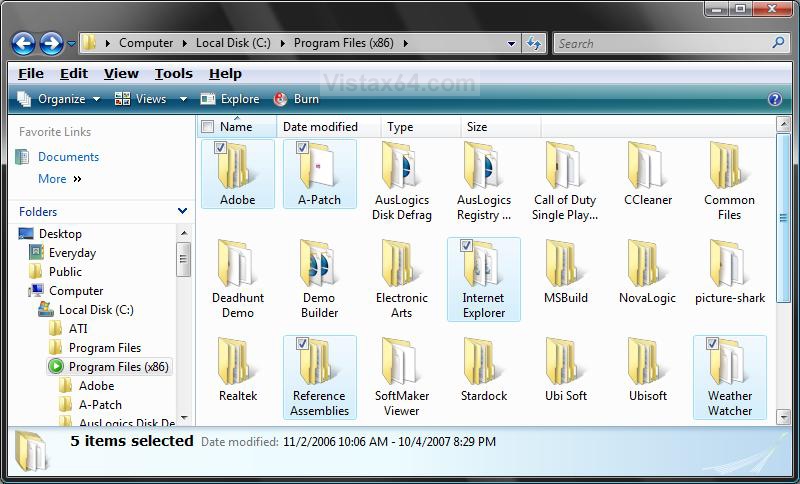800x484 pixels.
Task: Open the Views dropdown arrow
Action: click(183, 99)
